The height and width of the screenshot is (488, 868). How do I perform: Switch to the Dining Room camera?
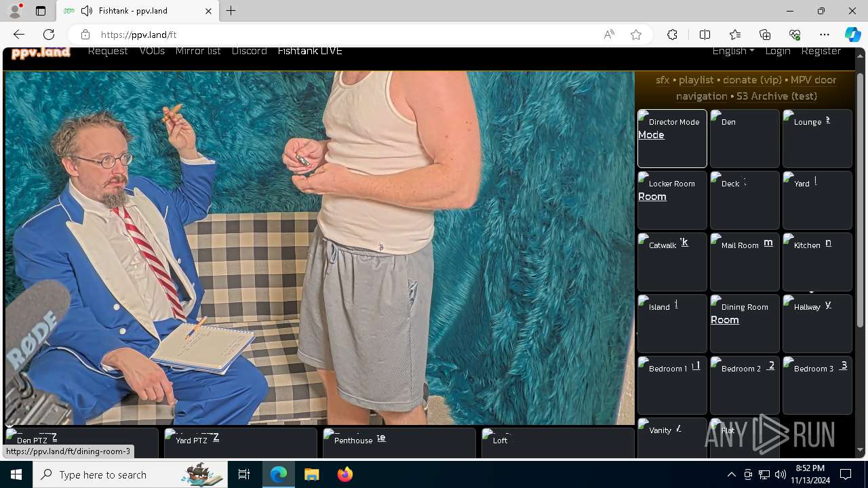[745, 323]
